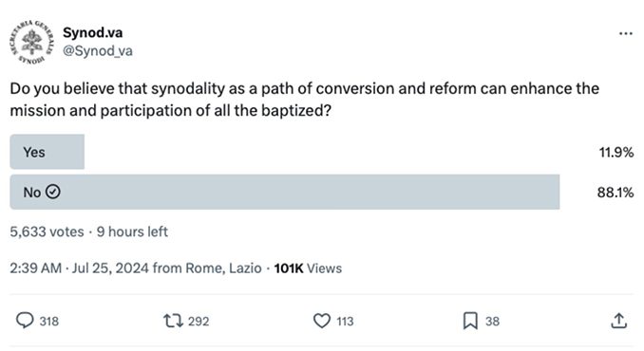Click the Jul 25, 2024 date link

pos(110,268)
